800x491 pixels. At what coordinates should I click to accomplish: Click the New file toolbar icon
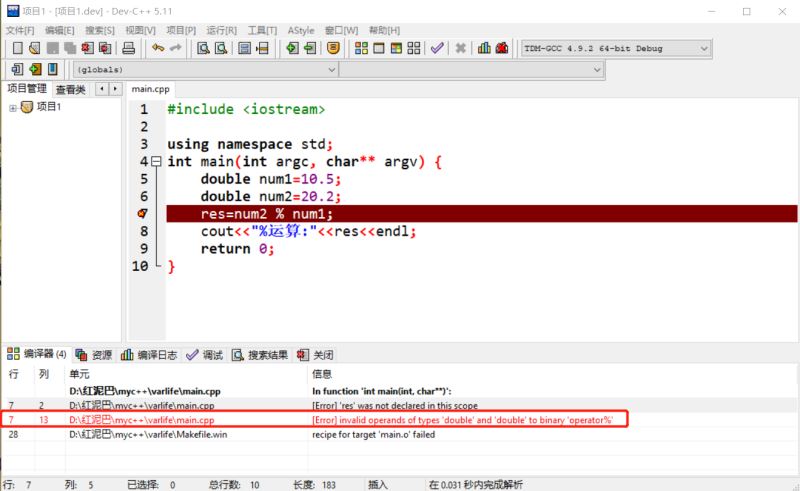pyautogui.click(x=17, y=48)
